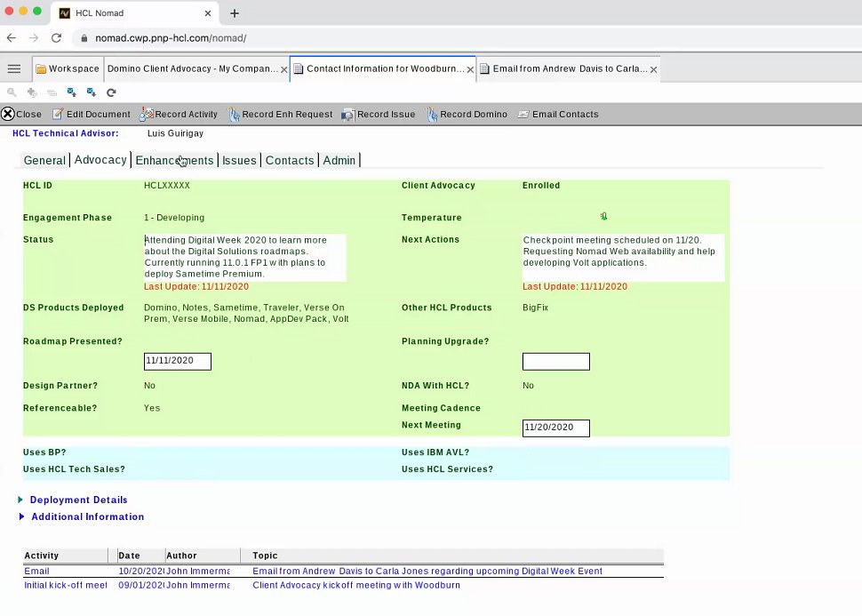Image resolution: width=862 pixels, height=616 pixels.
Task: Click the greyed stacked-lines toolbar icon
Action: click(x=52, y=92)
